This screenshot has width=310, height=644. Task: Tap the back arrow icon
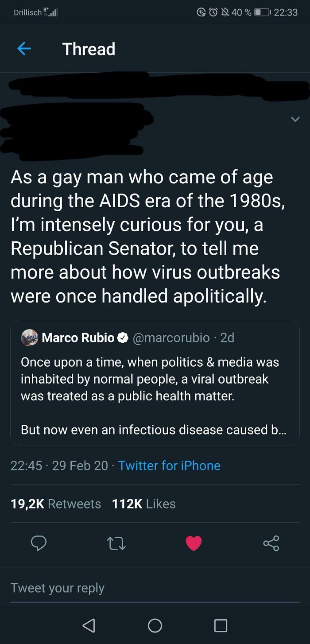pos(24,49)
